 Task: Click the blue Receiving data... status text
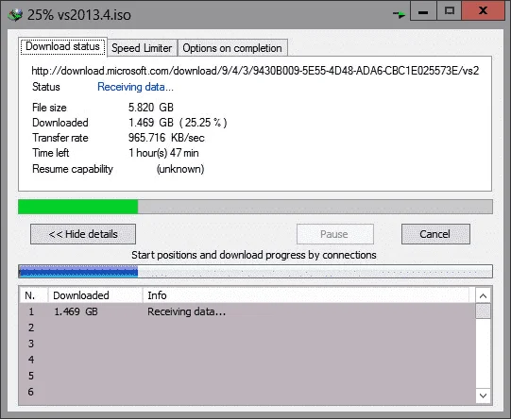[135, 87]
